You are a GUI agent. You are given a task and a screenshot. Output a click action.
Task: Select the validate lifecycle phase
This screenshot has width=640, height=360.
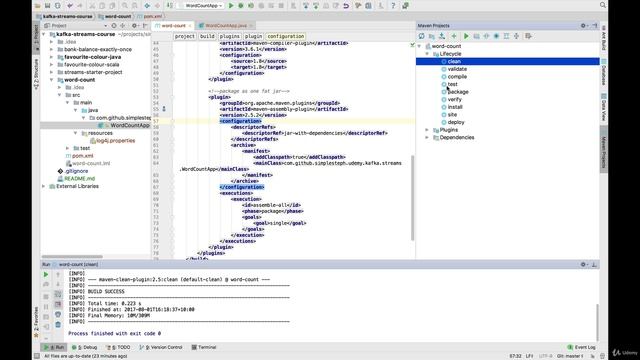[457, 69]
